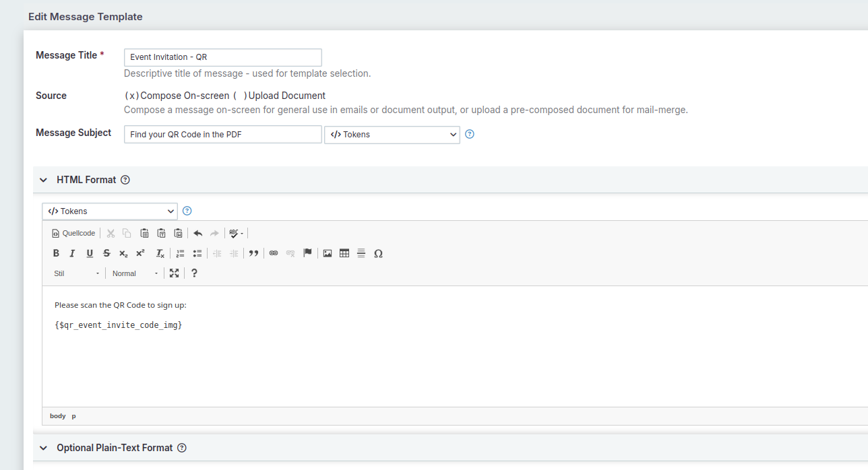
Task: Click the help icon next to HTML Format
Action: tap(125, 180)
